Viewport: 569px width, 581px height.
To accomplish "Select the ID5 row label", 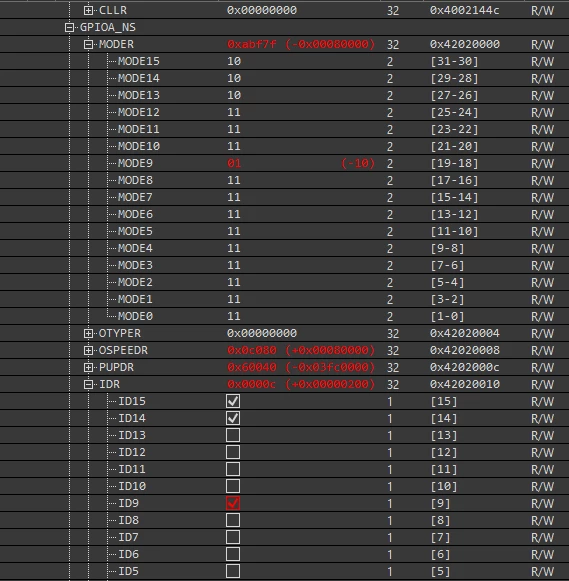I will pyautogui.click(x=129, y=571).
